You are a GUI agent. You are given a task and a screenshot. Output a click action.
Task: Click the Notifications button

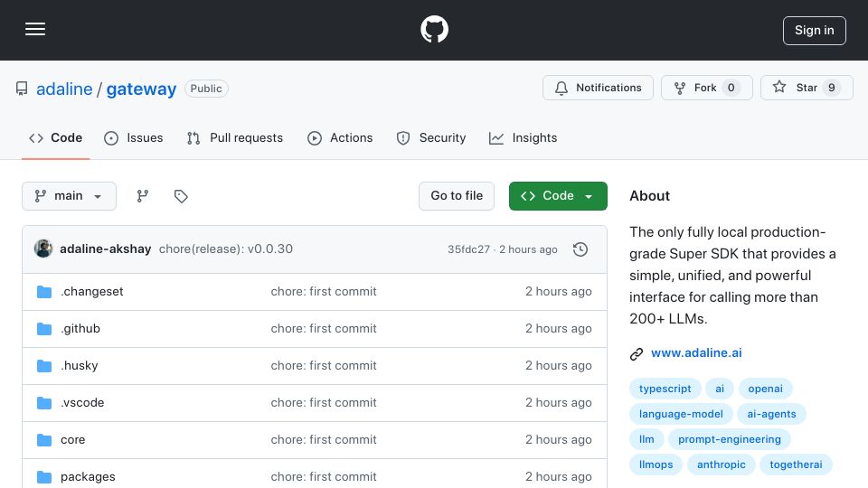[598, 88]
